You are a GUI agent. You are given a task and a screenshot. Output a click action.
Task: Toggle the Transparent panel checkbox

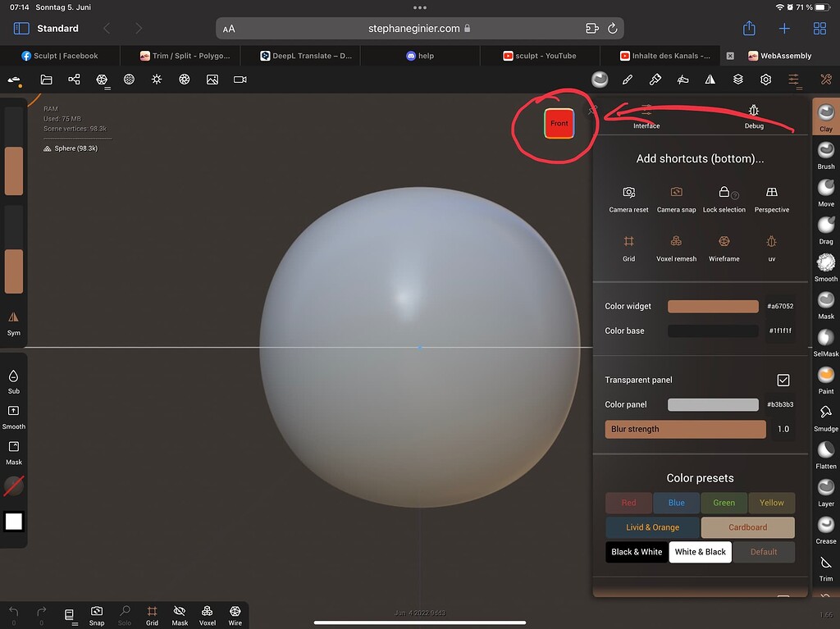click(x=783, y=380)
